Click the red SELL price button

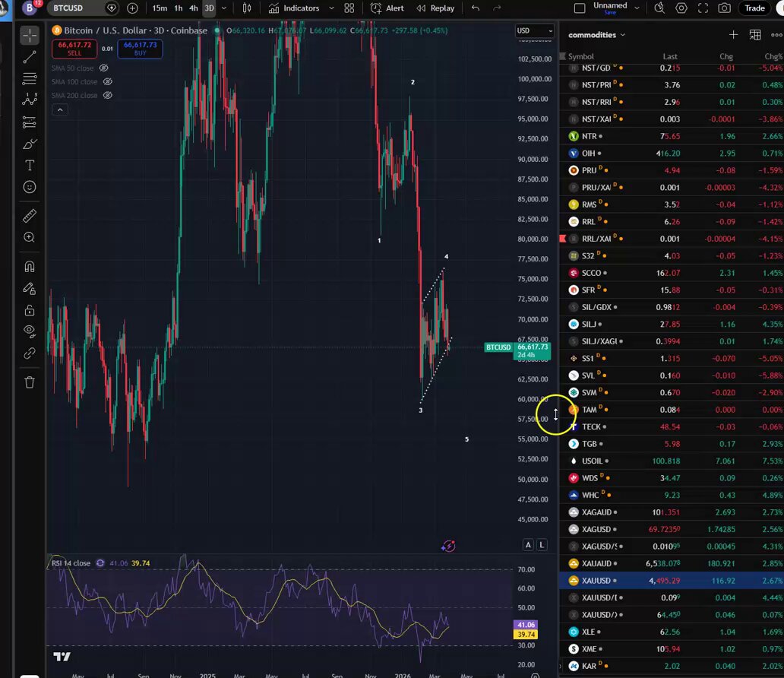74,49
